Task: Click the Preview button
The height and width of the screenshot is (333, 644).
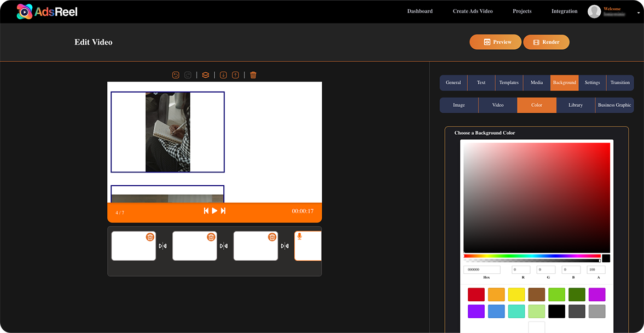Action: [x=495, y=42]
